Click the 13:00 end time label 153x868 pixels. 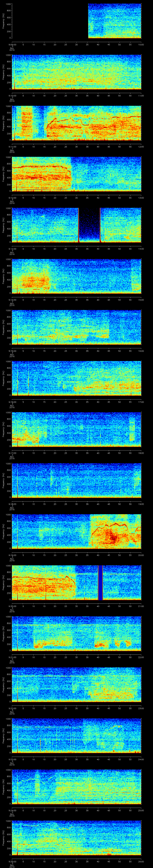pyautogui.click(x=141, y=198)
